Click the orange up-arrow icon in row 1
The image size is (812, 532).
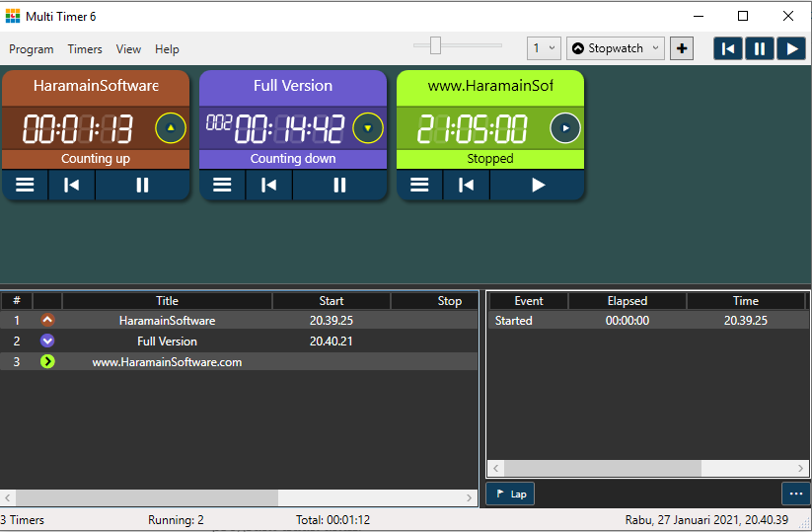tap(47, 320)
